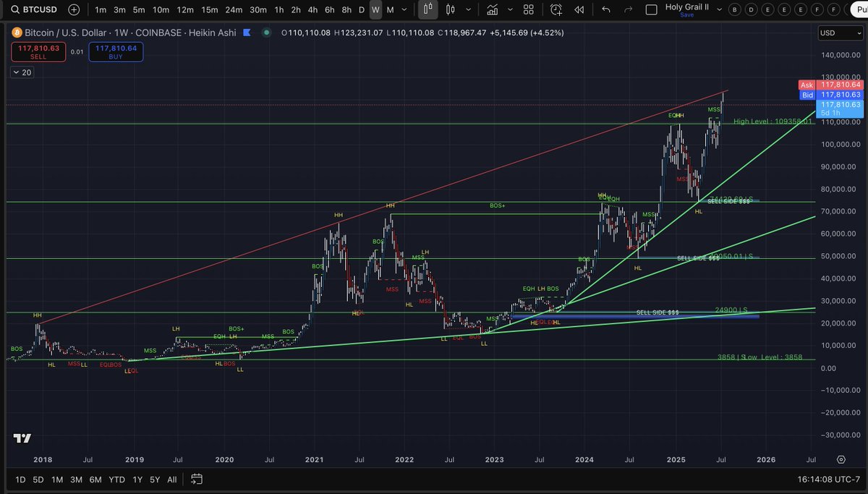Switch to the 12m timeframe
The width and height of the screenshot is (868, 494).
pos(185,9)
